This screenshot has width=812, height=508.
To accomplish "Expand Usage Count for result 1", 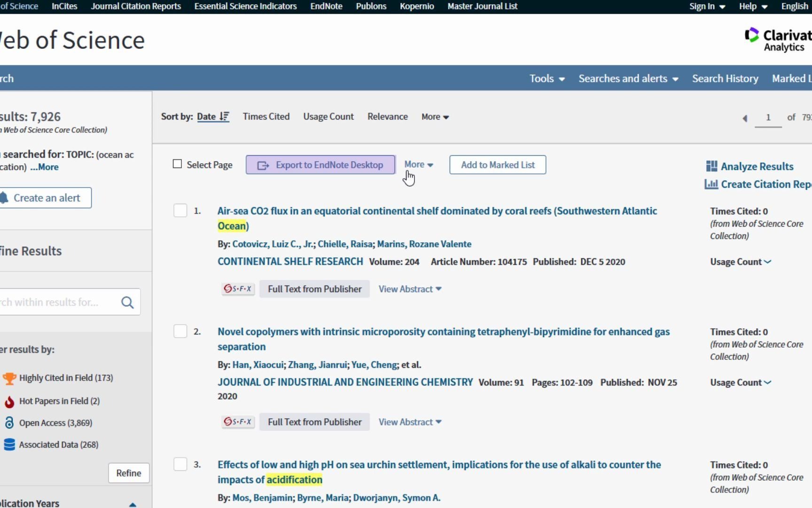I will coord(741,262).
